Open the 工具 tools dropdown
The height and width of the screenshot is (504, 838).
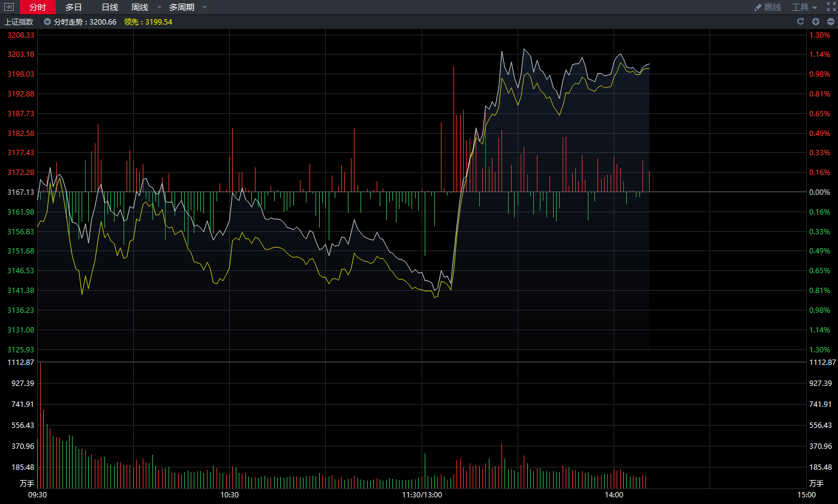(804, 7)
